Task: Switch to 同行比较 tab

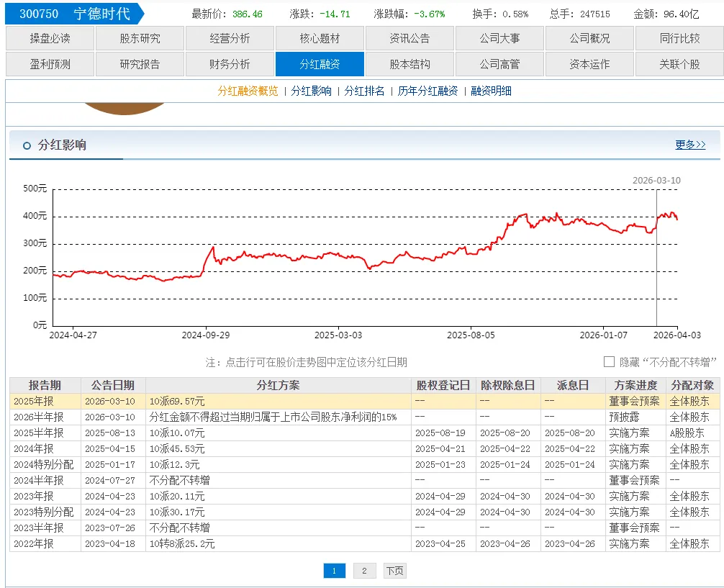Action: (680, 38)
